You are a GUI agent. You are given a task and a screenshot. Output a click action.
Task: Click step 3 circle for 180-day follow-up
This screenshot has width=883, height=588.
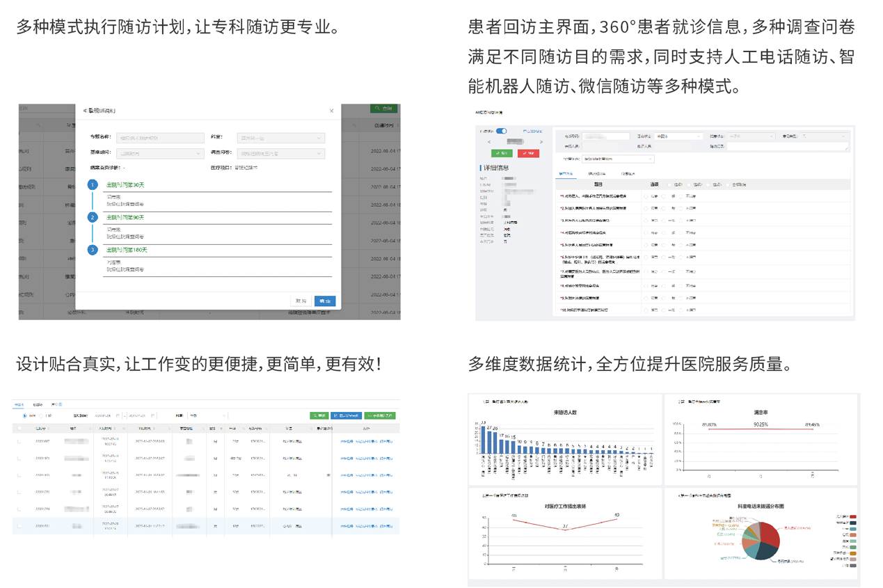(x=93, y=250)
